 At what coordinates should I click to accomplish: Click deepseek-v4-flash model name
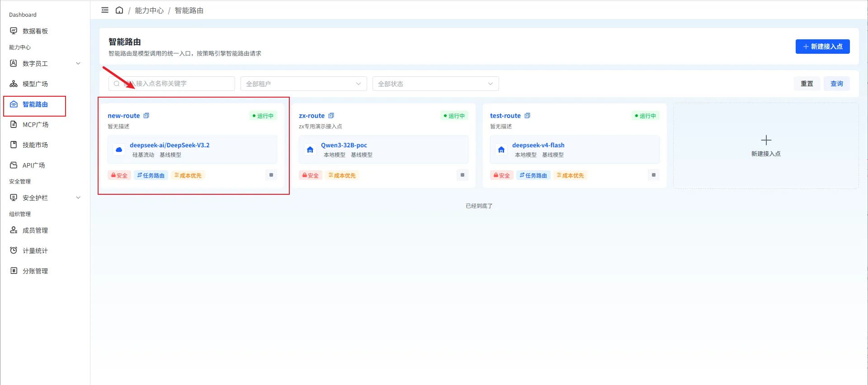[x=538, y=145]
